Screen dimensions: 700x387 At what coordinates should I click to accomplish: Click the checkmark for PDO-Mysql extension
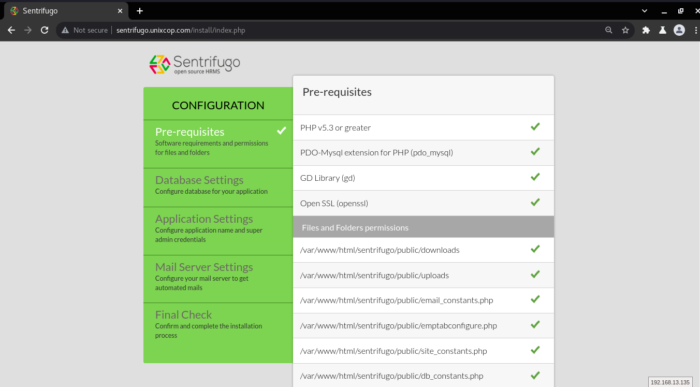pos(535,152)
